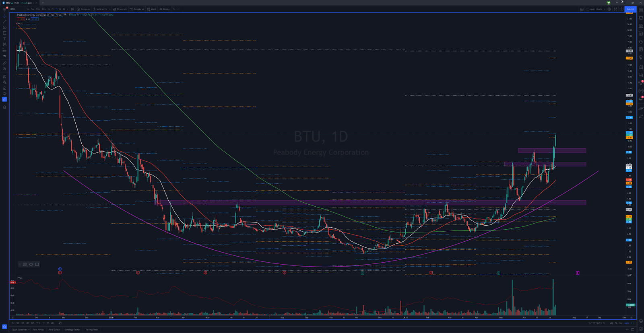Open Indicators dialog
Image resolution: width=644 pixels, height=333 pixels.
point(100,9)
